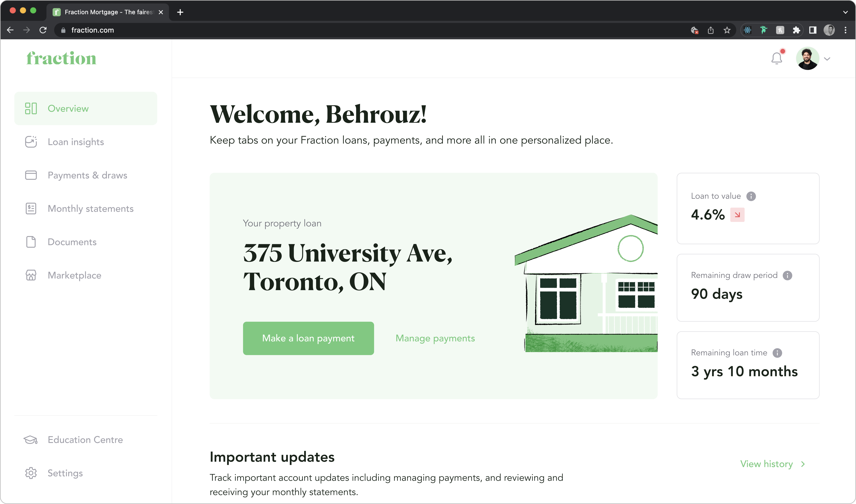This screenshot has height=504, width=856.
Task: Select the Fraction Mortgage tab
Action: click(108, 12)
